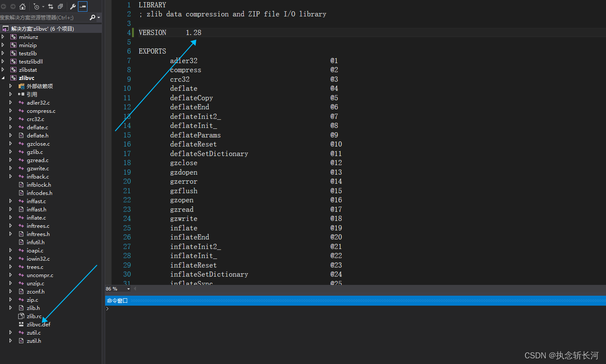Select zlib.h file
Image resolution: width=606 pixels, height=364 pixels.
pyautogui.click(x=33, y=308)
